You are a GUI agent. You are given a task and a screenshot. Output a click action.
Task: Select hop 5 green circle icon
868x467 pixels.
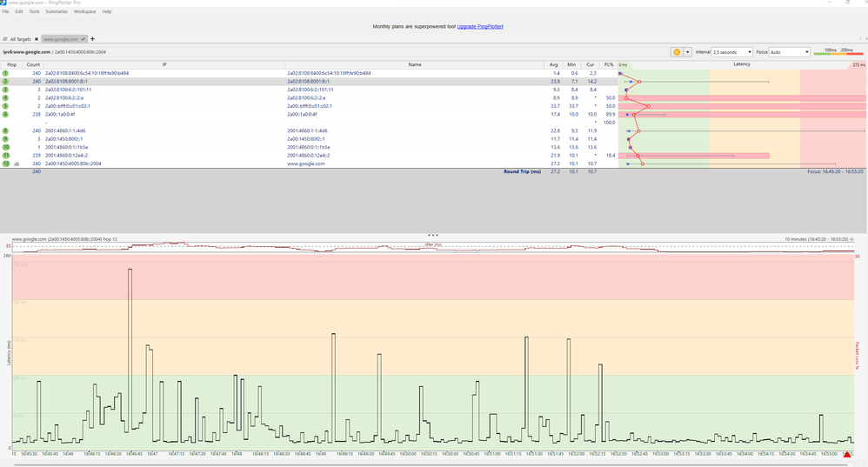[x=5, y=106]
